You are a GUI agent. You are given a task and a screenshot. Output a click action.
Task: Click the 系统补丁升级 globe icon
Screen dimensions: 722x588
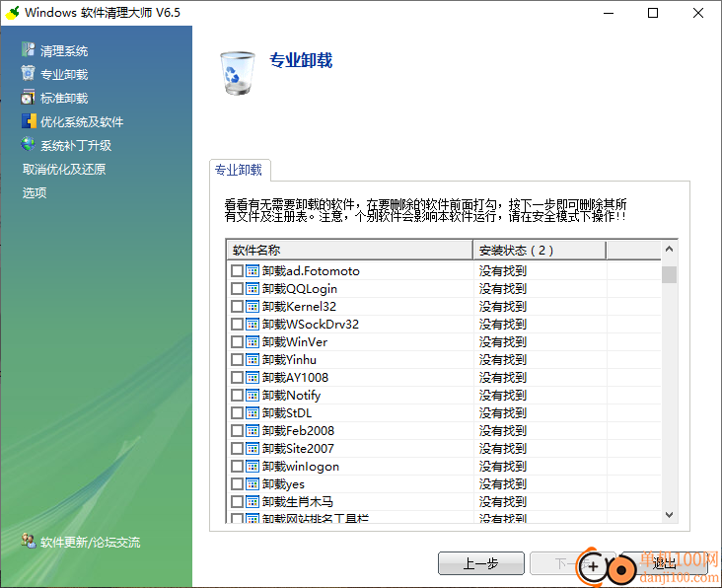pos(28,145)
